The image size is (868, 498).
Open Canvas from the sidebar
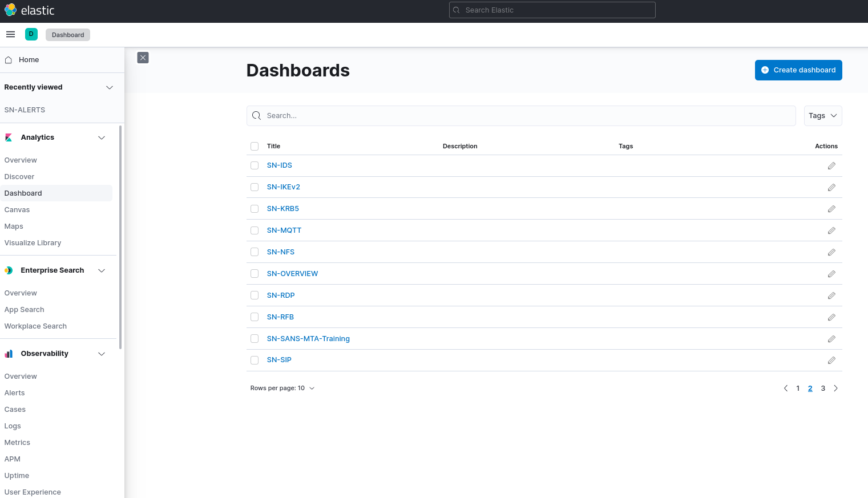tap(17, 210)
